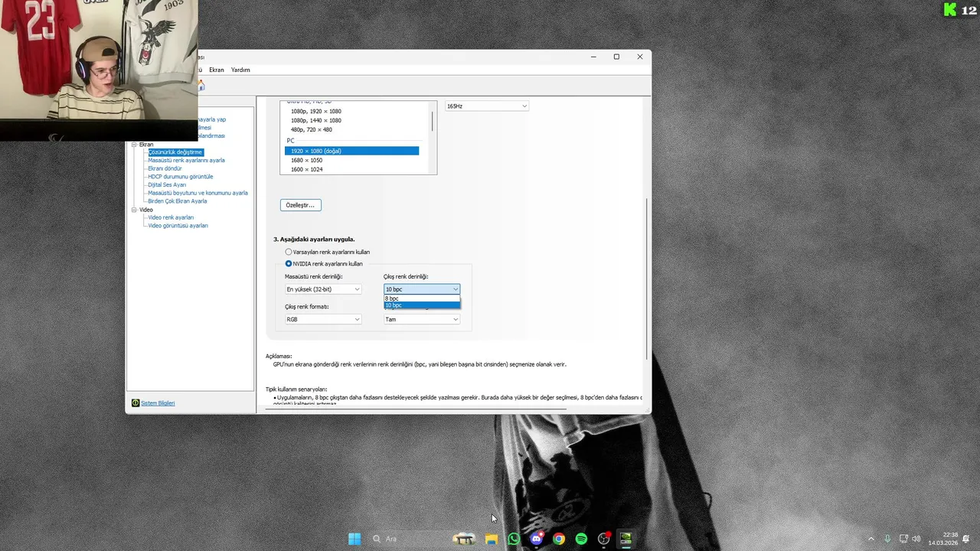Image resolution: width=980 pixels, height=551 pixels.
Task: Open Video görüntüsü ayarları page
Action: click(x=178, y=226)
